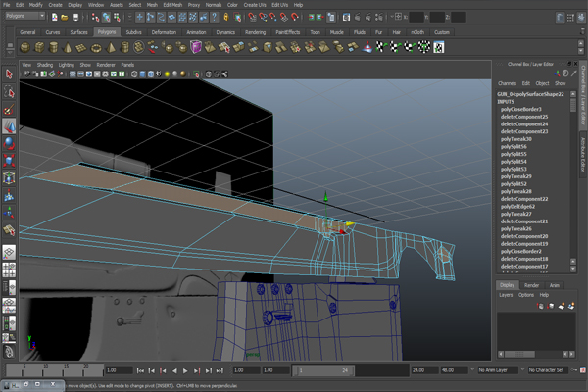Click the yellow light sphere icon in viewport toolbar
Image resolution: width=588 pixels, height=392 pixels.
tap(167, 73)
